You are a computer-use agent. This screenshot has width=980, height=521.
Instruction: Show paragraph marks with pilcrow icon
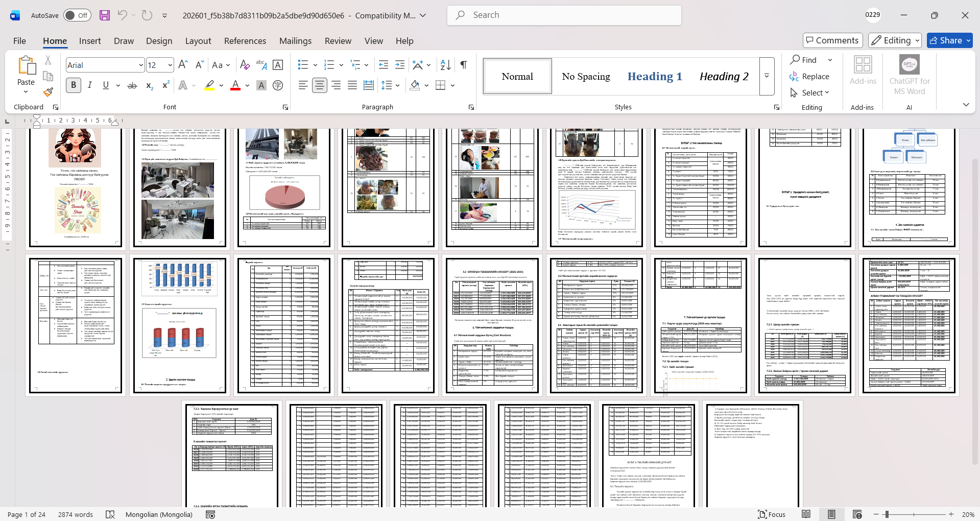click(464, 65)
